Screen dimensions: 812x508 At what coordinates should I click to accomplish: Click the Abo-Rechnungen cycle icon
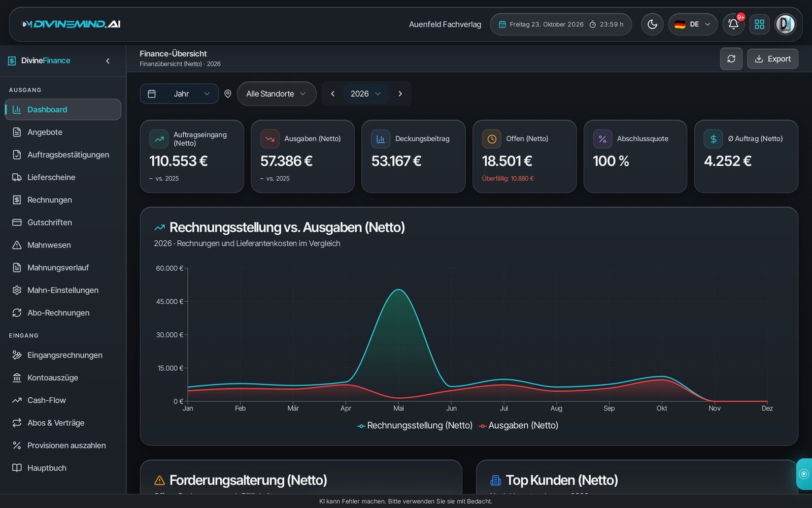click(x=17, y=313)
